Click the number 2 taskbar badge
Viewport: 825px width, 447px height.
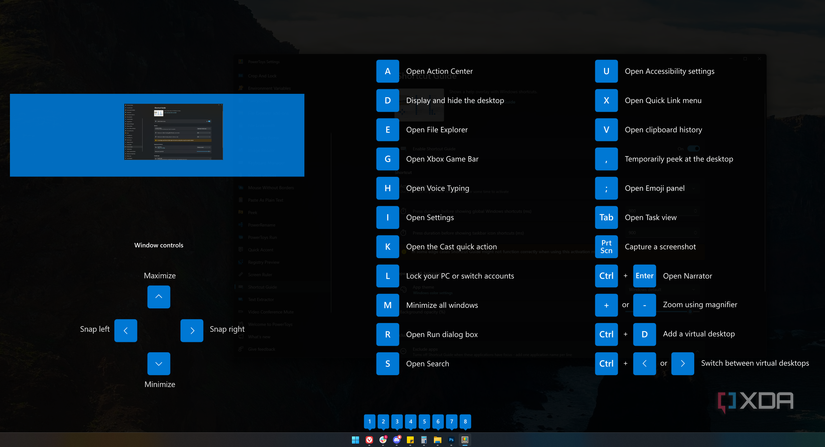click(383, 422)
